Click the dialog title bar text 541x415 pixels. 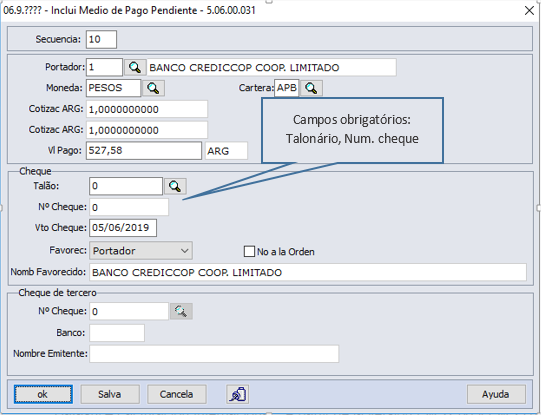(x=129, y=10)
